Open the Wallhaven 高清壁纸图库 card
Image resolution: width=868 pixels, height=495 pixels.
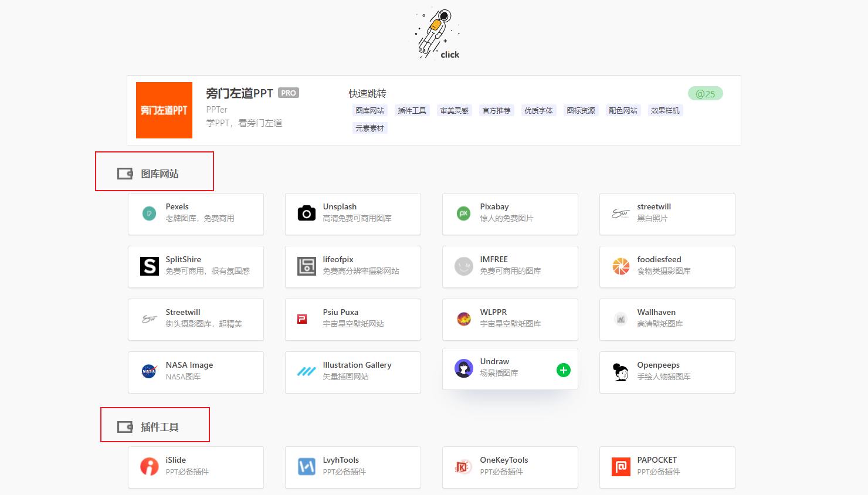(x=667, y=320)
